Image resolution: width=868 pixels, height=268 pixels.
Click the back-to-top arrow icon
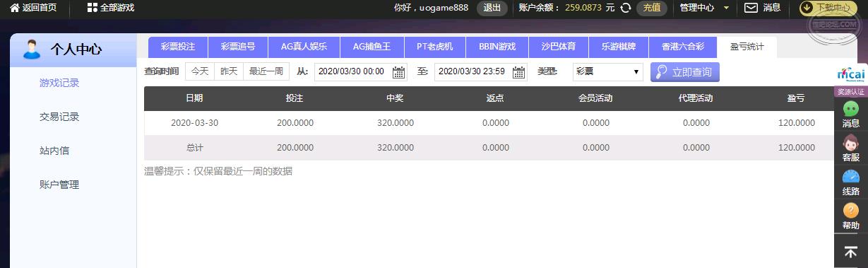point(851,252)
